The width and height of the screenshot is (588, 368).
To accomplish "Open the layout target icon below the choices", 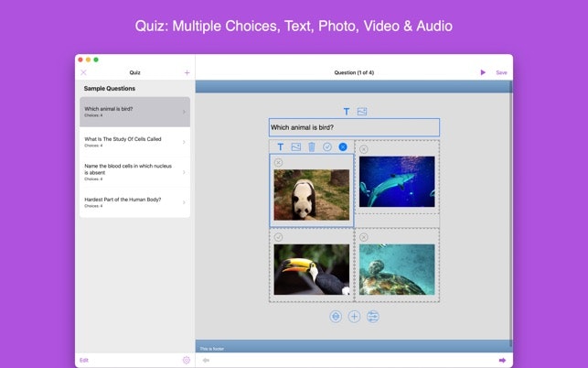I will 336,317.
